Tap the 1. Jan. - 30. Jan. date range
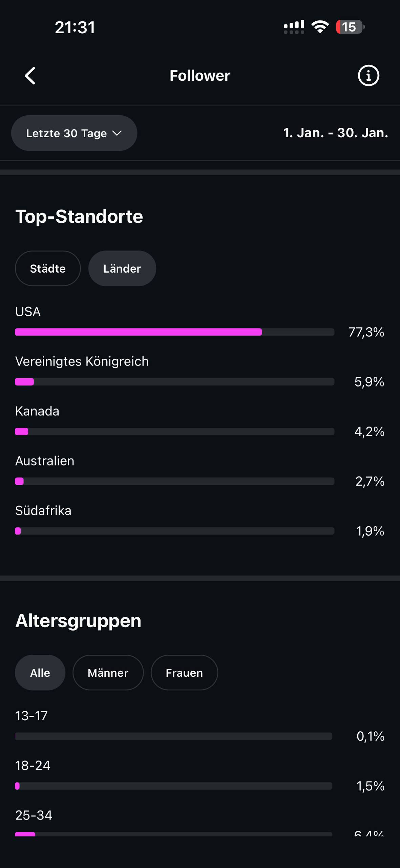400x868 pixels. pos(335,133)
